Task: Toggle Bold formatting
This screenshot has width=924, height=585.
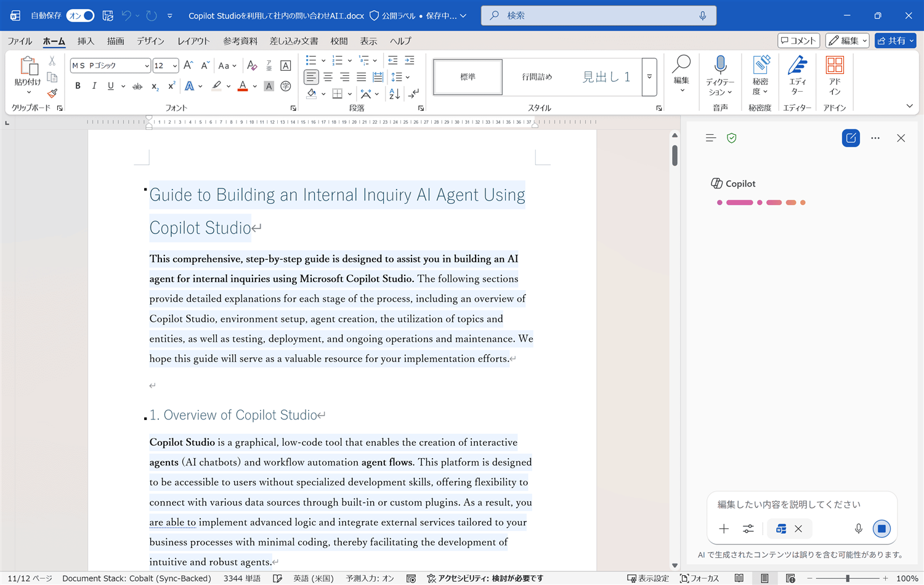Action: tap(78, 86)
